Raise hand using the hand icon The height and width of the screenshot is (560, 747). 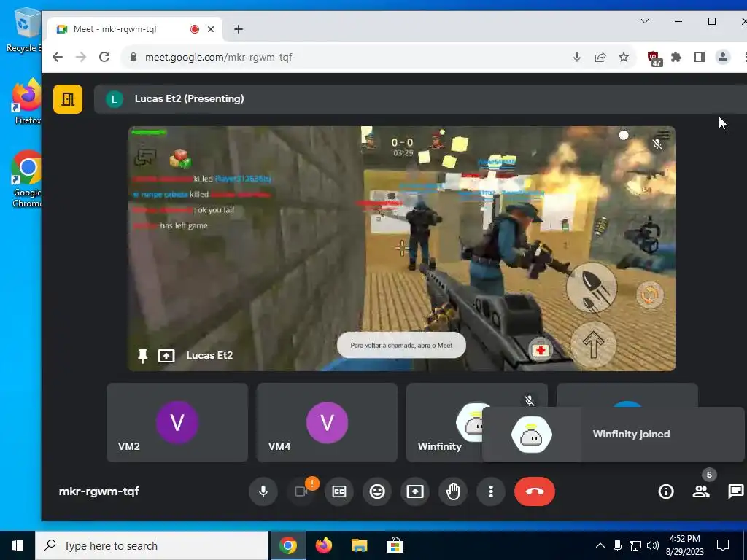(x=453, y=491)
